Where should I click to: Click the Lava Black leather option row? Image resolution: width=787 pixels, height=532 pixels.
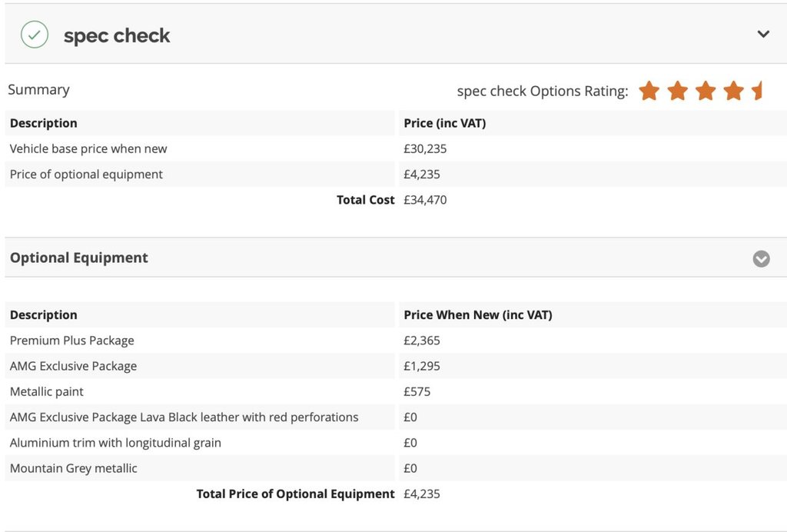(184, 417)
